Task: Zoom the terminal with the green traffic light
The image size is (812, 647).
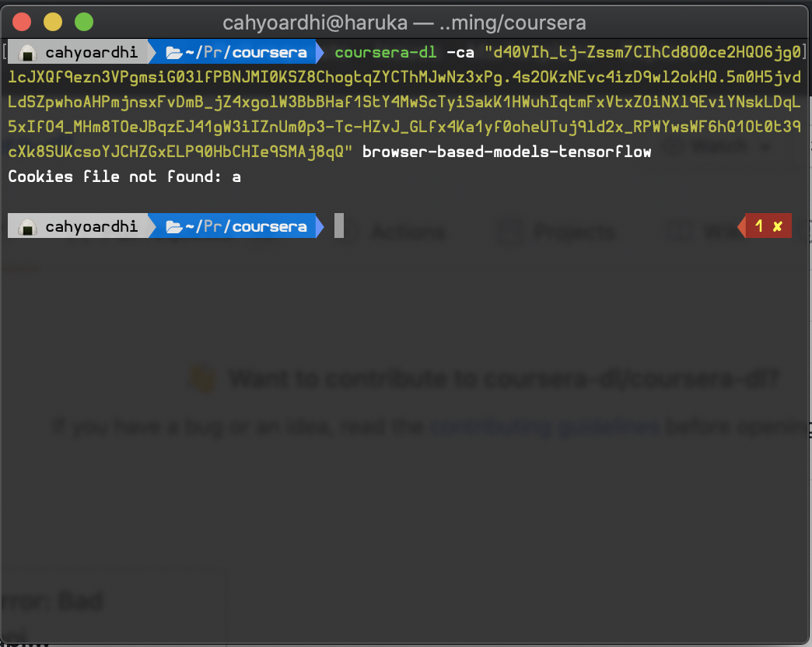Action: click(83, 23)
